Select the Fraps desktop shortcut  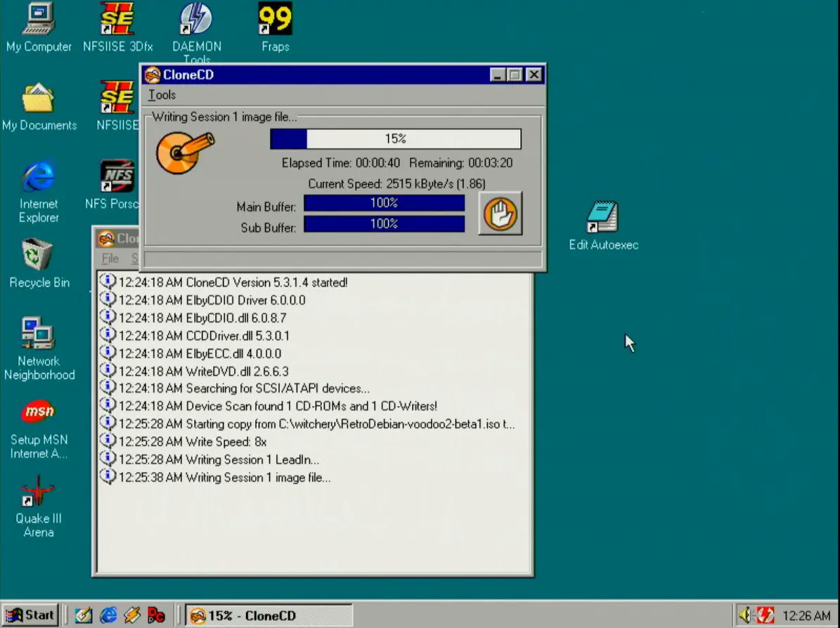click(x=276, y=27)
